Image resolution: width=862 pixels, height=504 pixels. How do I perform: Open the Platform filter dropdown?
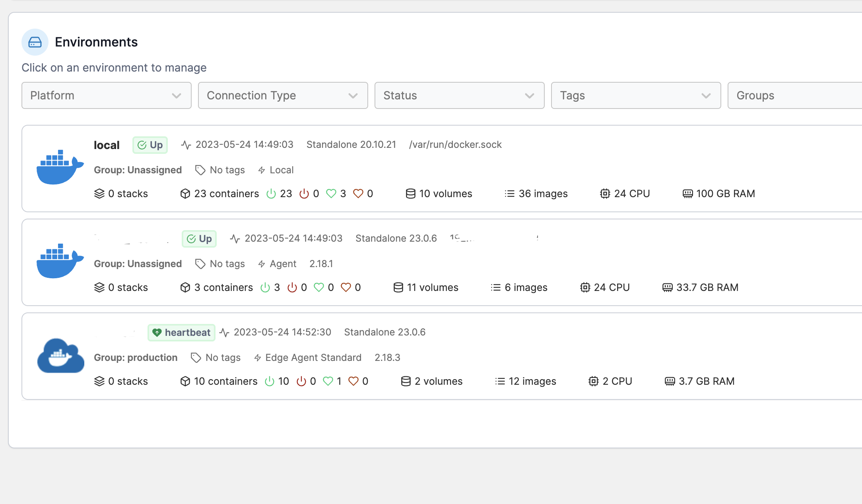click(x=106, y=95)
